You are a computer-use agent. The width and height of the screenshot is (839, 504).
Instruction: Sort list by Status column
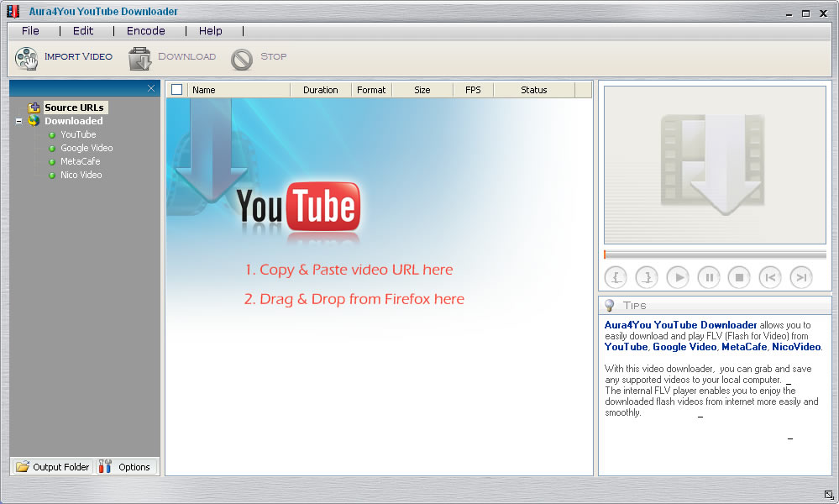point(534,90)
